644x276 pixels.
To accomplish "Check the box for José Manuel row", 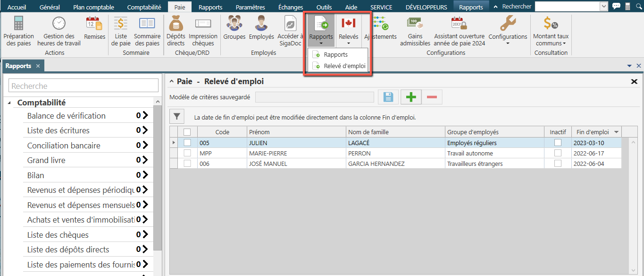I will click(187, 164).
